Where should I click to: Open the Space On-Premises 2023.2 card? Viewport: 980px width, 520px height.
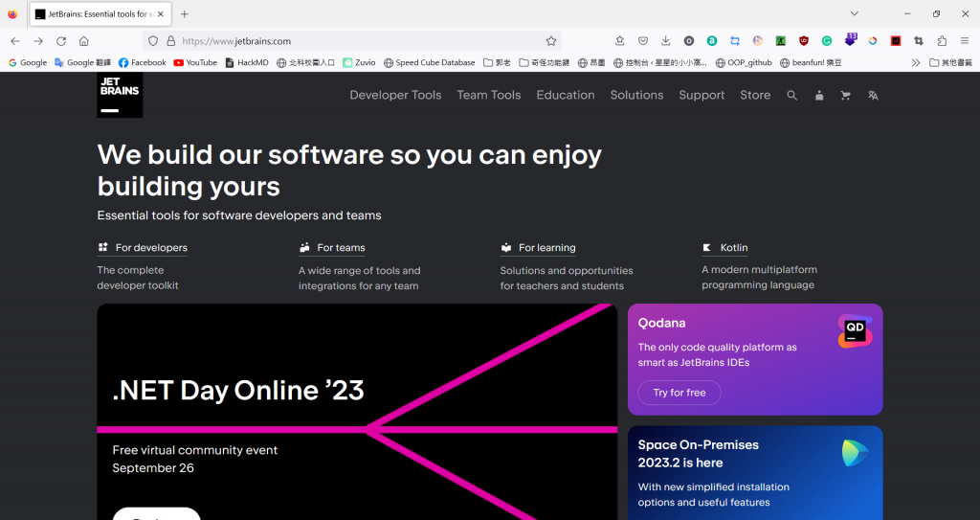click(755, 472)
